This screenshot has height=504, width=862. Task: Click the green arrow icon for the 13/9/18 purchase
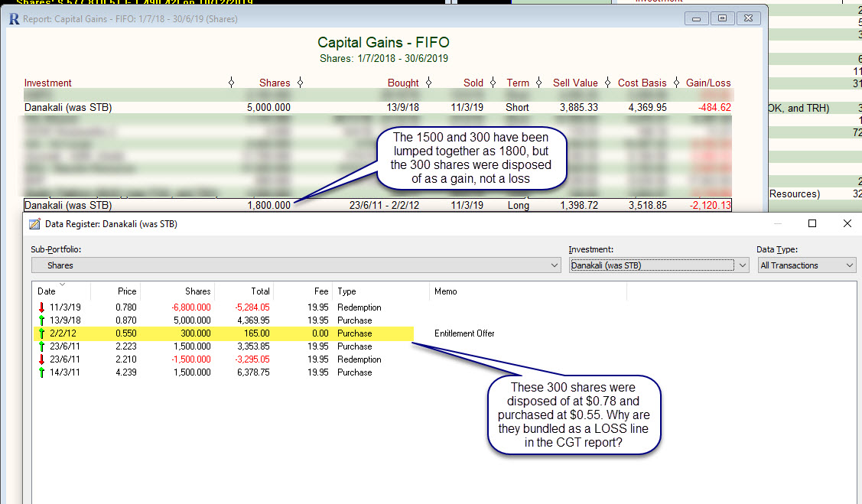(41, 320)
